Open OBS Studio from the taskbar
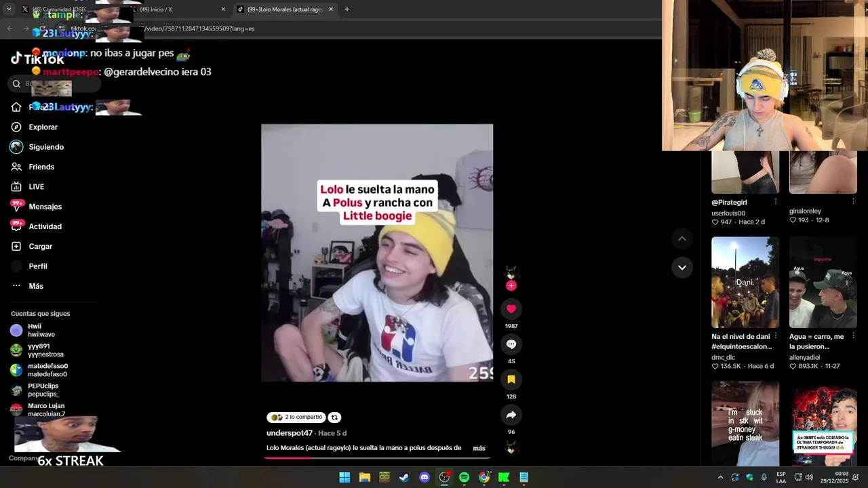The image size is (868, 488). (444, 477)
